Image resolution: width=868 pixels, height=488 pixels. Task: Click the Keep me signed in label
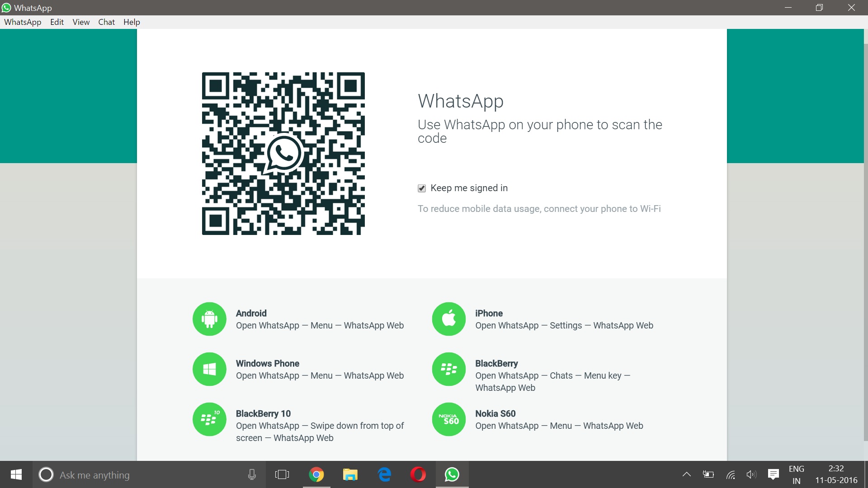click(x=469, y=188)
